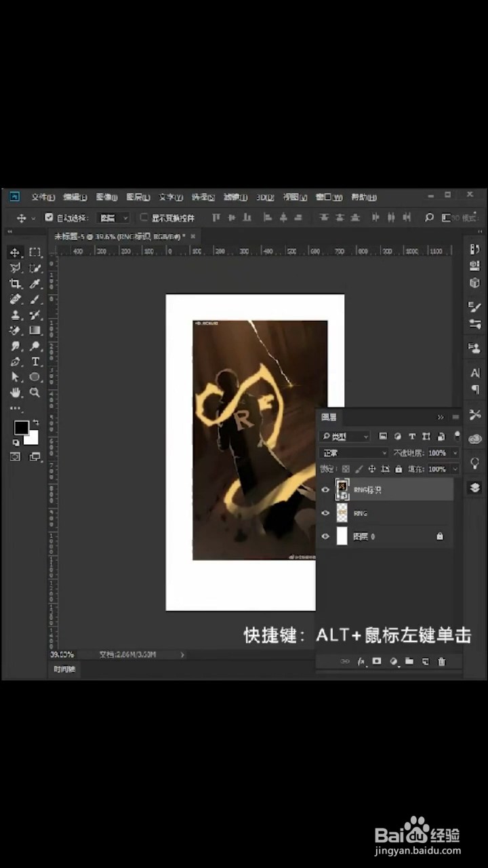The image size is (488, 868).
Task: Add a layer style with fx icon
Action: 361,661
